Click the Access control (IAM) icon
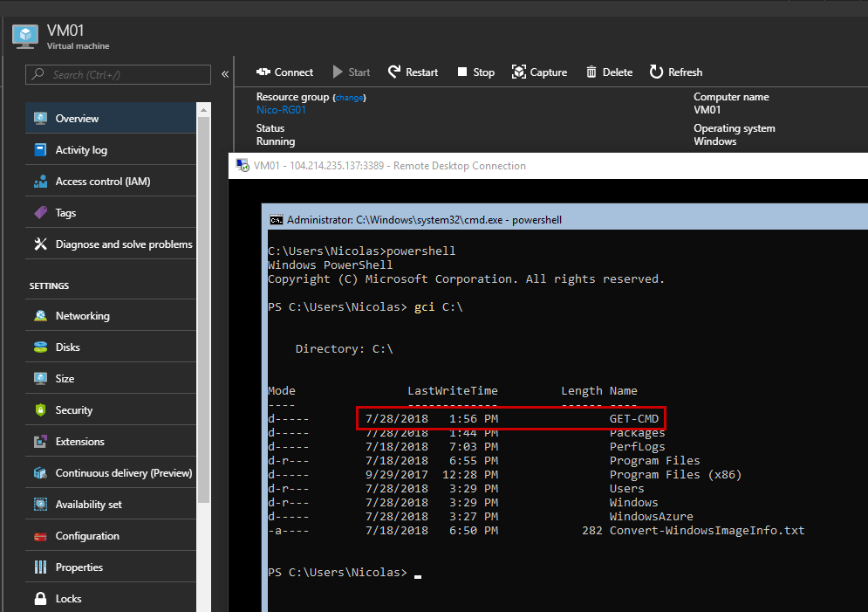Image resolution: width=868 pixels, height=612 pixels. [40, 181]
